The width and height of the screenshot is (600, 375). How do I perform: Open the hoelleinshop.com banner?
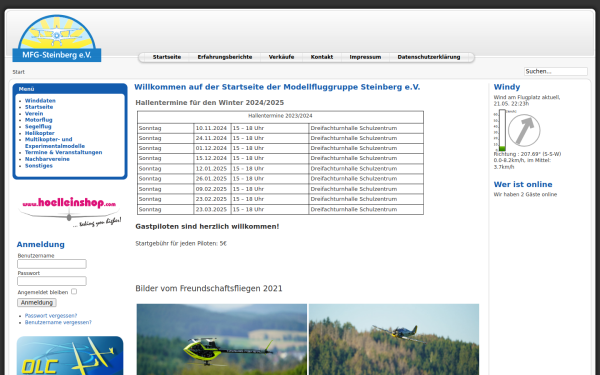click(70, 211)
